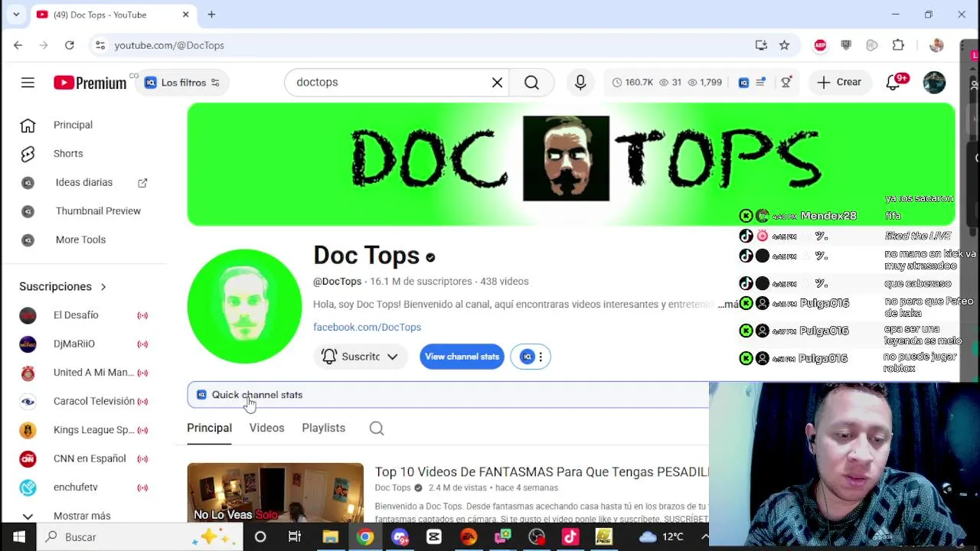Open the trophy achievements icon
Image resolution: width=980 pixels, height=551 pixels.
pyautogui.click(x=786, y=83)
